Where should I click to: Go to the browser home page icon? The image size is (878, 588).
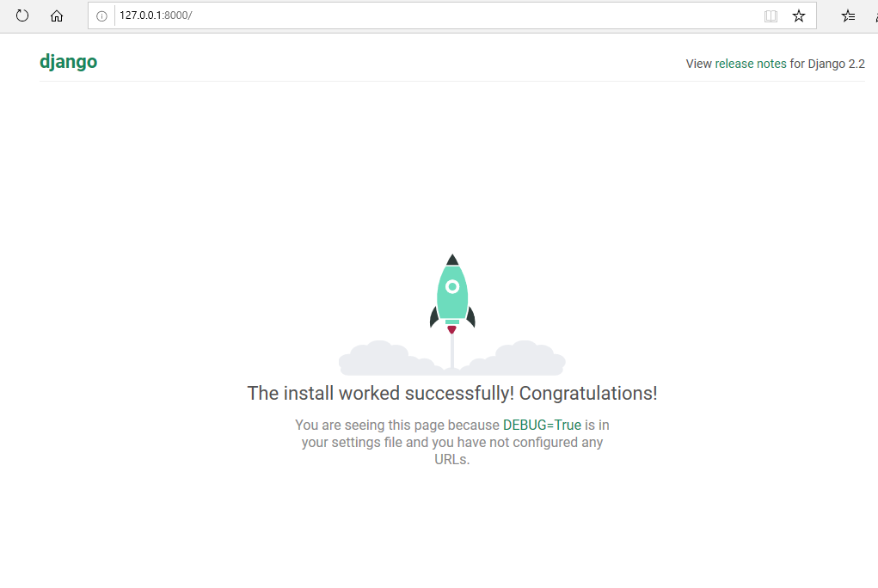(x=57, y=15)
